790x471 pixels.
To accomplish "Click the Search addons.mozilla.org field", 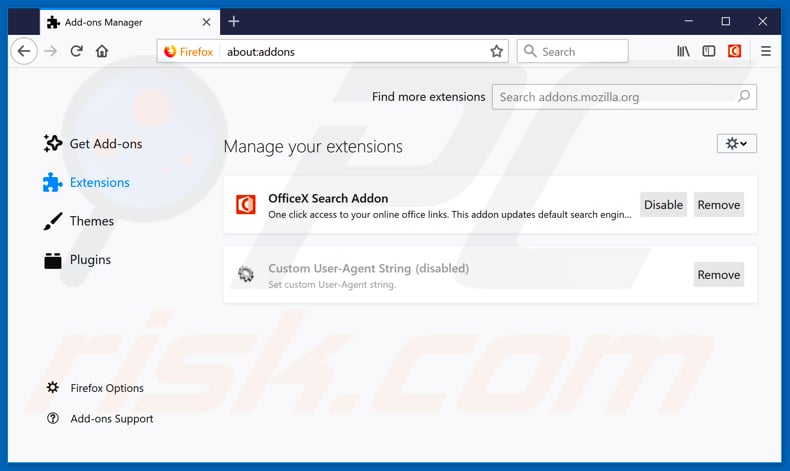I will [624, 97].
